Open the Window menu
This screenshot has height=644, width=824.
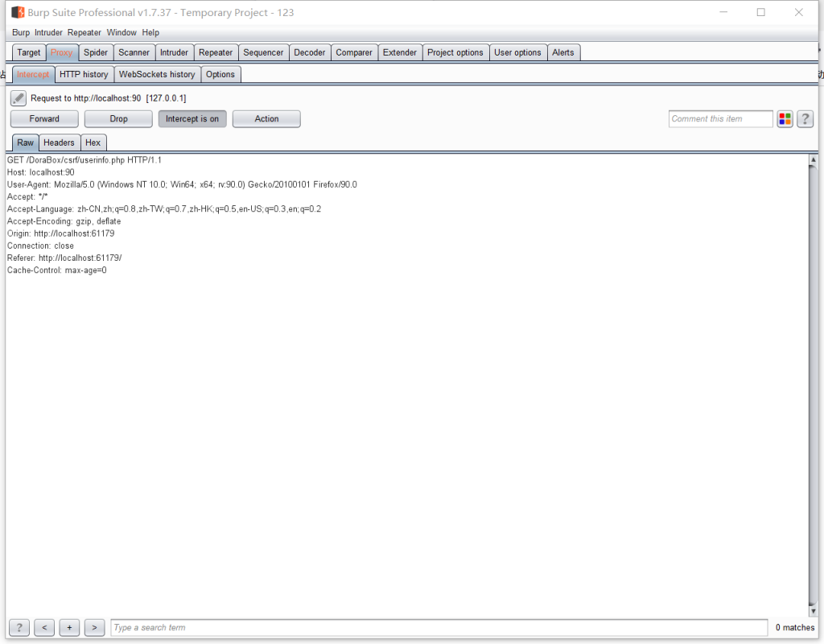coord(122,32)
